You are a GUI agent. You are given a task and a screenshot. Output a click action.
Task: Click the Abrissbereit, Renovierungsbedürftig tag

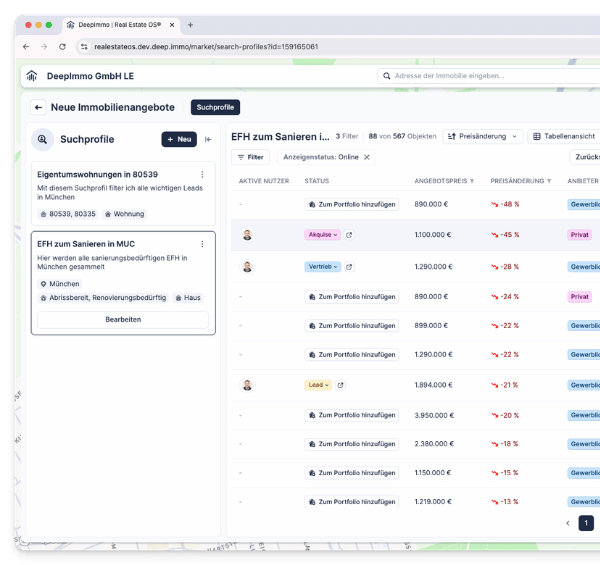pyautogui.click(x=103, y=298)
